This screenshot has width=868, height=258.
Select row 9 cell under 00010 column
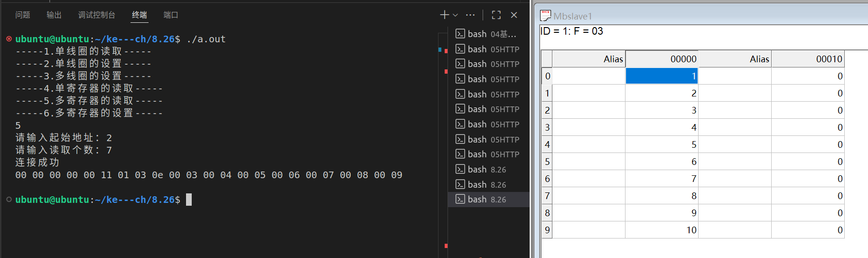pyautogui.click(x=808, y=230)
